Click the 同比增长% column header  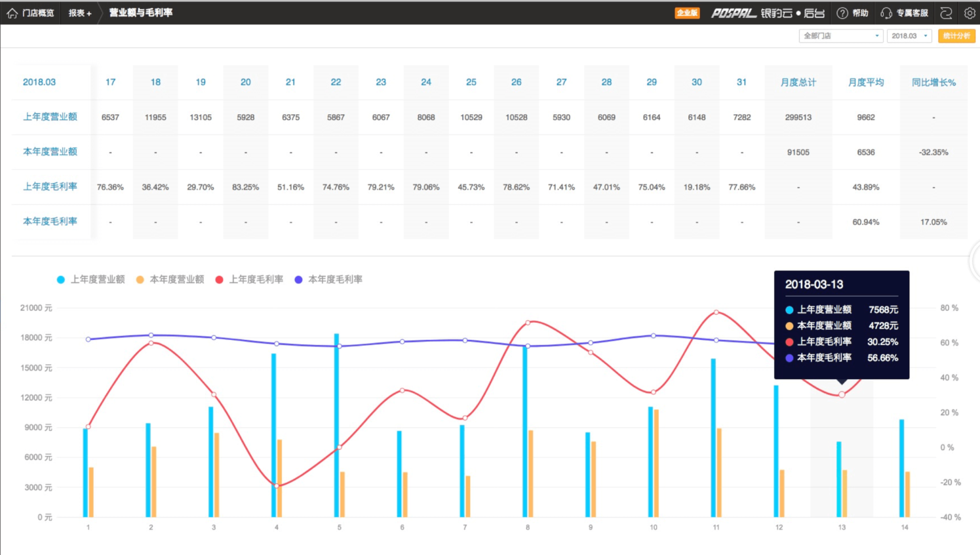[933, 82]
